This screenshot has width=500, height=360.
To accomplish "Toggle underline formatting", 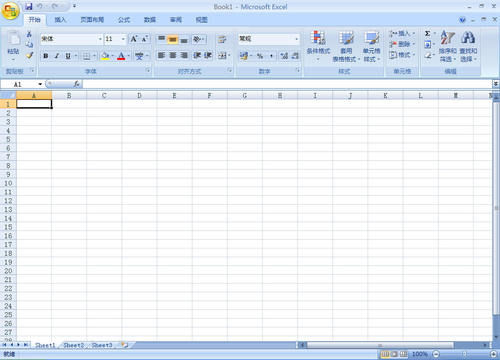I will tap(68, 56).
